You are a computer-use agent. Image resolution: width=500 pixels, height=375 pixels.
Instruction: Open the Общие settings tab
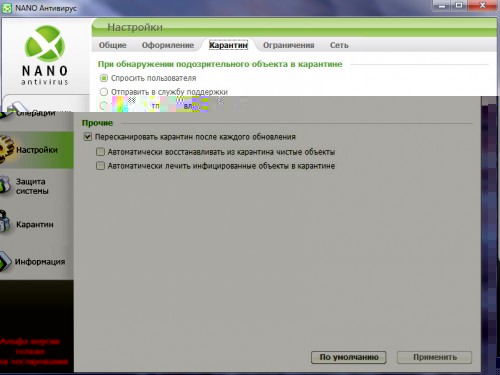(112, 45)
